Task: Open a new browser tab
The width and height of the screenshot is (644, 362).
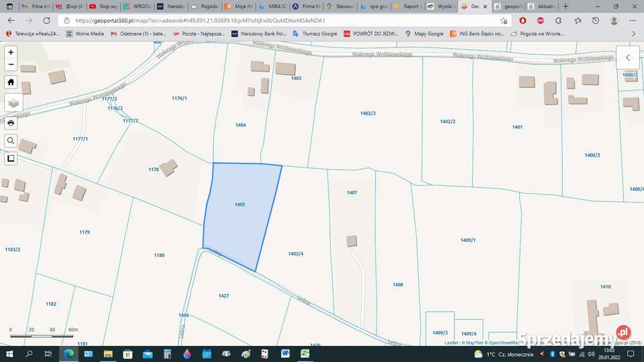Action: pyautogui.click(x=566, y=6)
